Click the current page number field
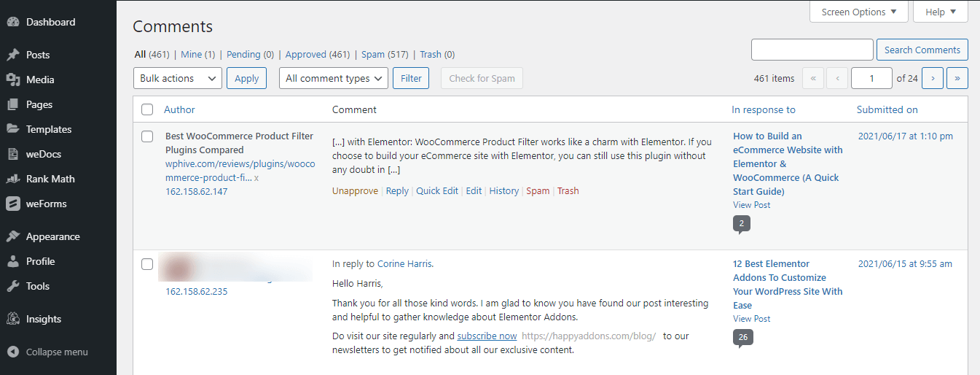Viewport: 980px width, 375px height. [x=871, y=78]
